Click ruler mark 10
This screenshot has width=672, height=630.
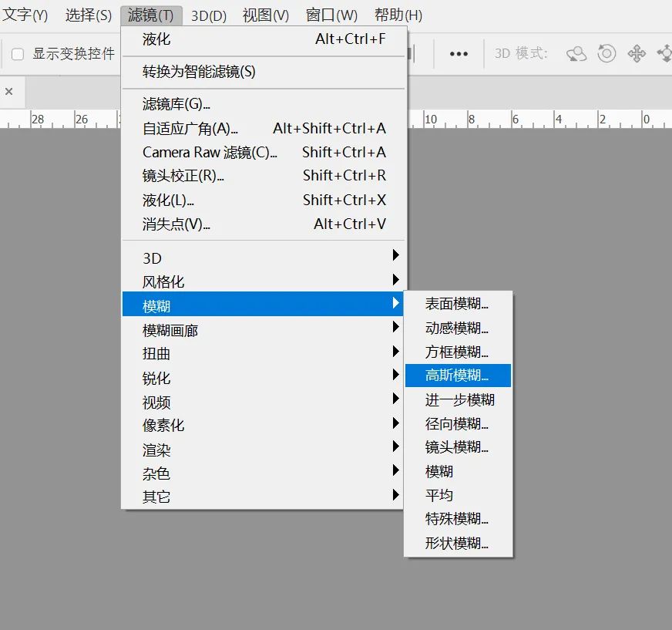click(x=431, y=120)
